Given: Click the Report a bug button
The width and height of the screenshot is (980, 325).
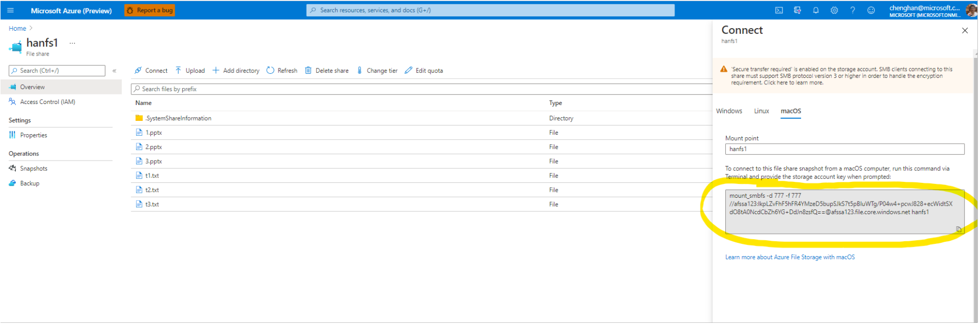Looking at the screenshot, I should click(150, 10).
